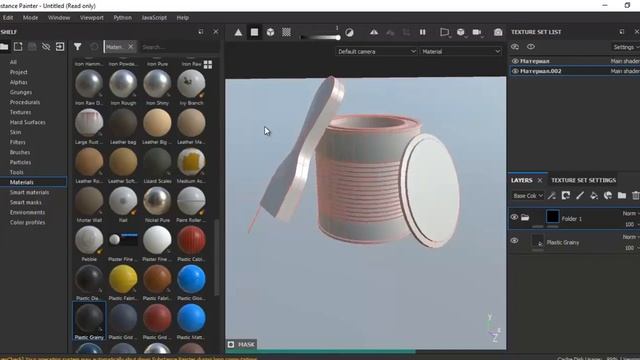Add a mask with the mask icon
Image resolution: width=640 pixels, height=360 pixels.
pos(566,196)
